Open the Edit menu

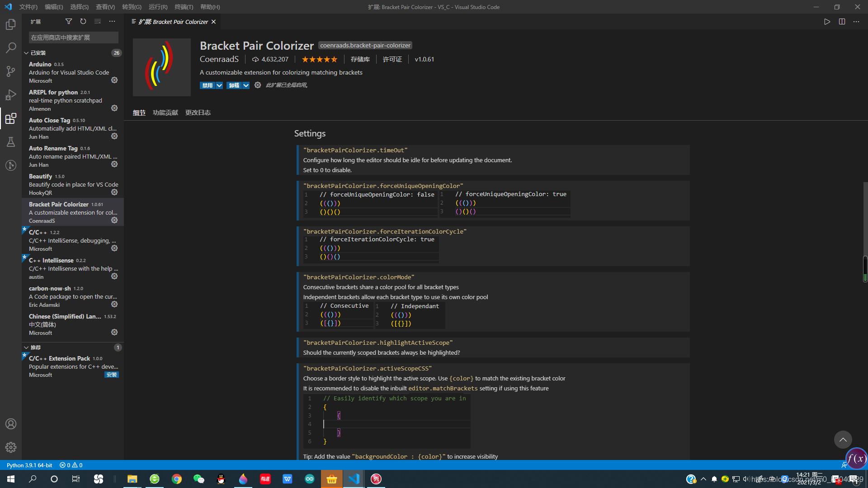tap(54, 7)
